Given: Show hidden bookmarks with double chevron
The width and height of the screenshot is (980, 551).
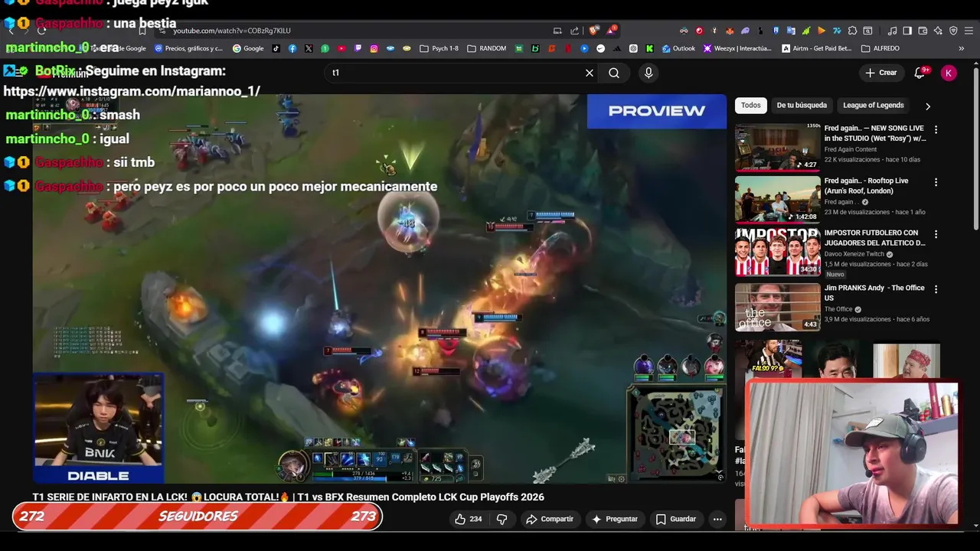Looking at the screenshot, I should tap(962, 48).
